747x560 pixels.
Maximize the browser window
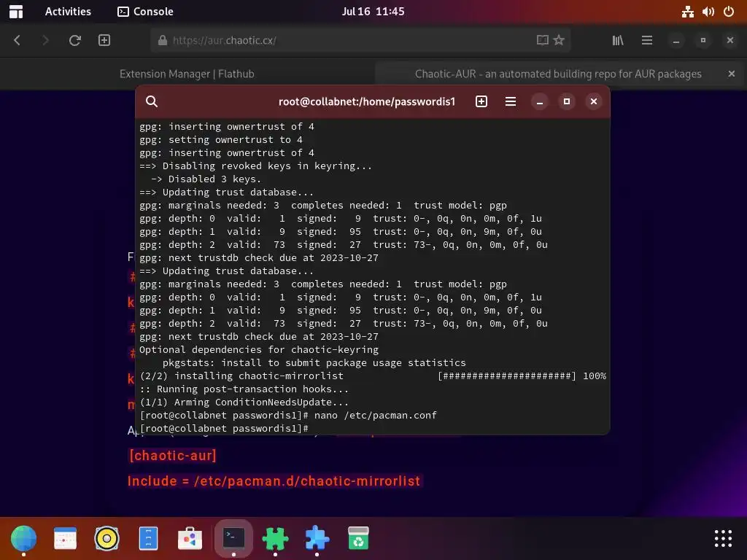[703, 41]
